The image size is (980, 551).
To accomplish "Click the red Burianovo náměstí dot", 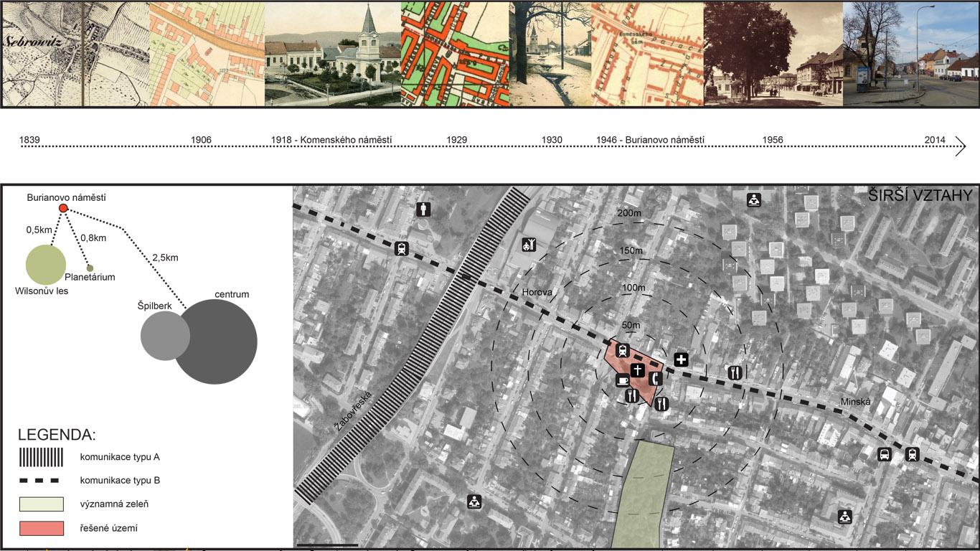I will [x=62, y=208].
